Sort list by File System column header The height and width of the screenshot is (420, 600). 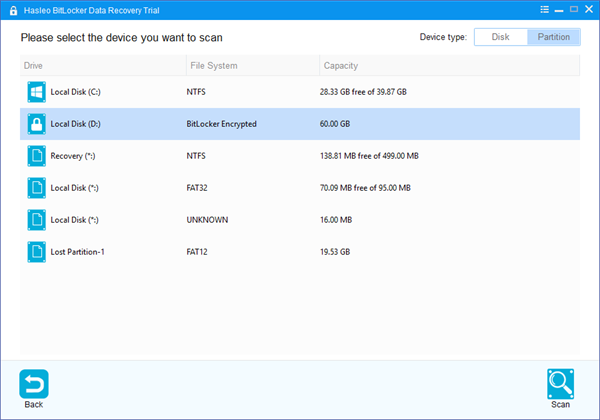click(250, 66)
